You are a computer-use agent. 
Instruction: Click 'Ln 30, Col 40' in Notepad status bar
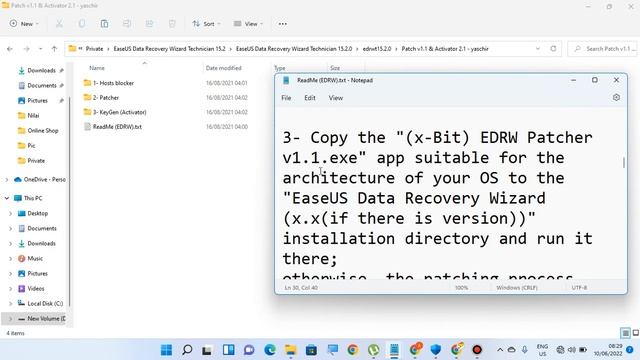click(301, 288)
